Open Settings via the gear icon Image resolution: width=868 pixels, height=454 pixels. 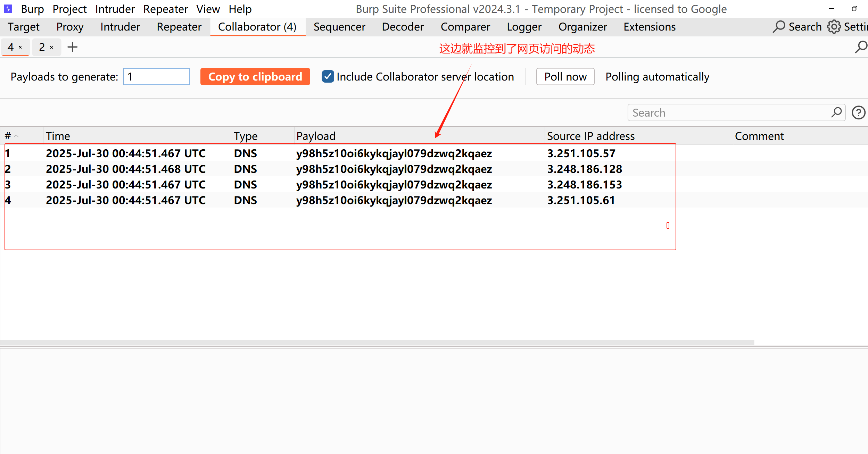834,27
